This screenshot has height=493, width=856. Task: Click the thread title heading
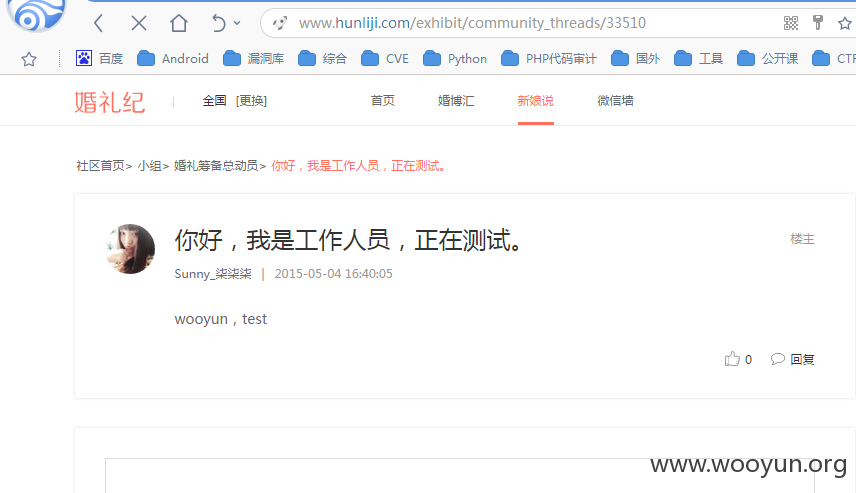pos(349,240)
